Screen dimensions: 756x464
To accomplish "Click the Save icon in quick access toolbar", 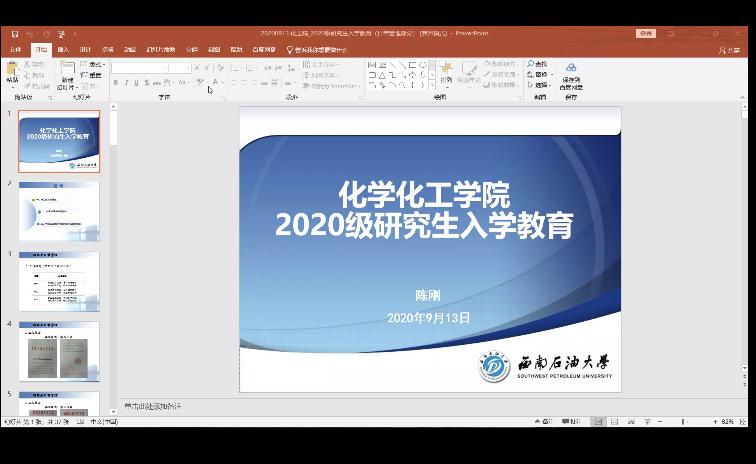I will click(x=14, y=33).
